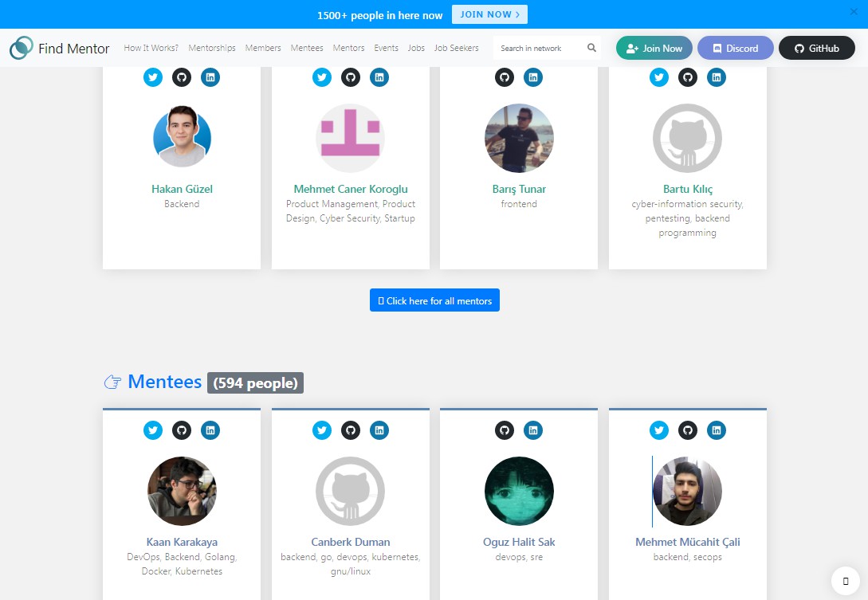This screenshot has width=868, height=600.
Task: Click 'Click here for all mentors' button
Action: 434,300
